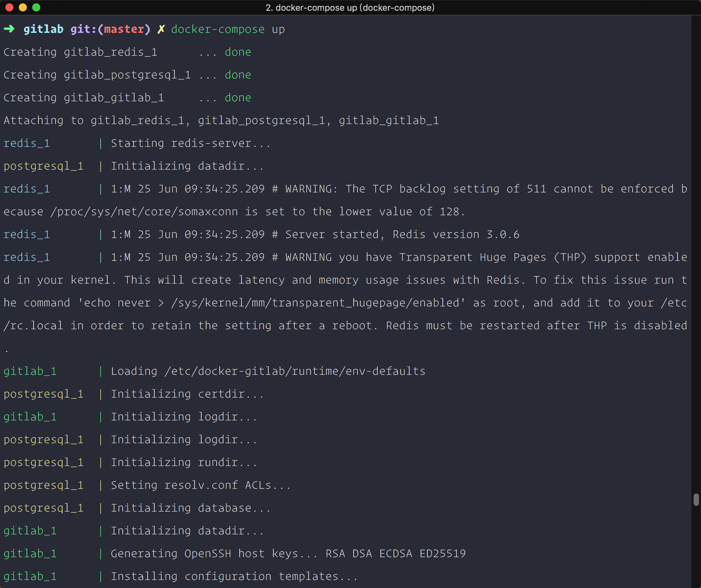This screenshot has width=701, height=588.
Task: Click the 'Starting redis-server...' log line
Action: click(x=190, y=143)
